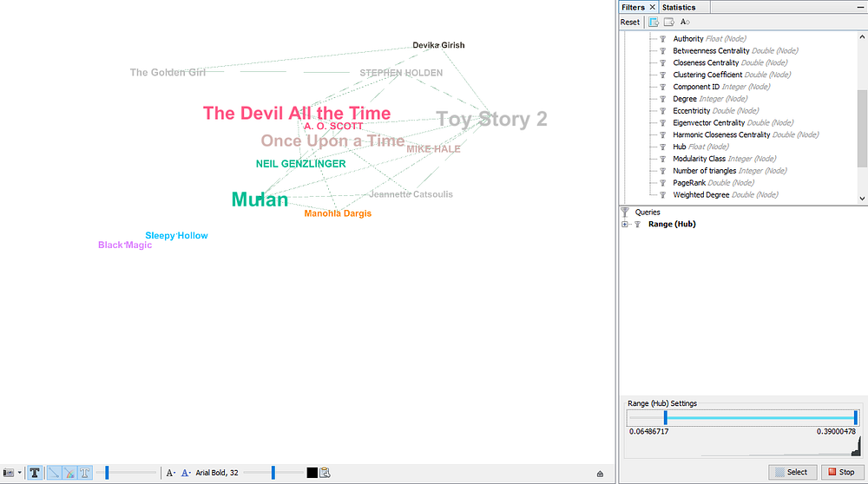Toggle edge color rainbow button
This screenshot has height=484, width=868.
point(69,473)
